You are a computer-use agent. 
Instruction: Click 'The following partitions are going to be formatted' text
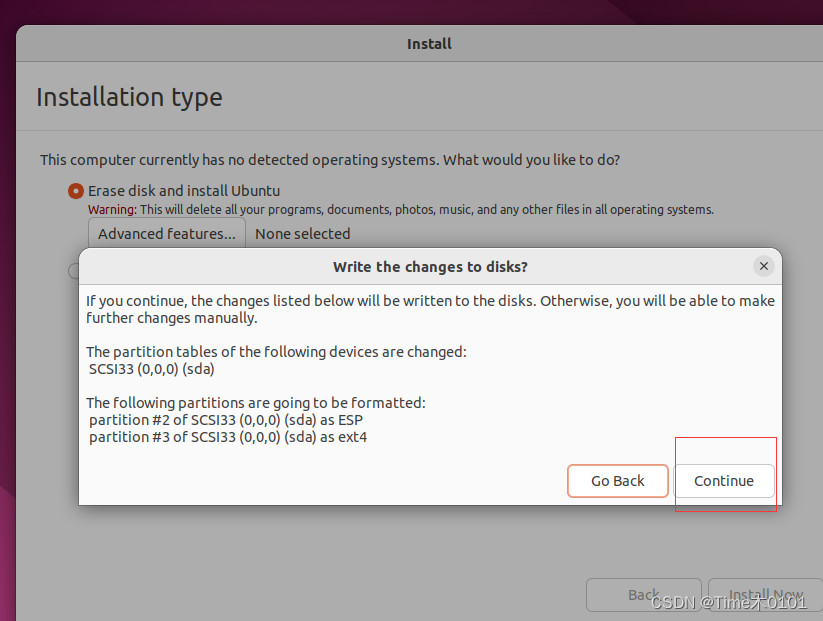pos(256,403)
